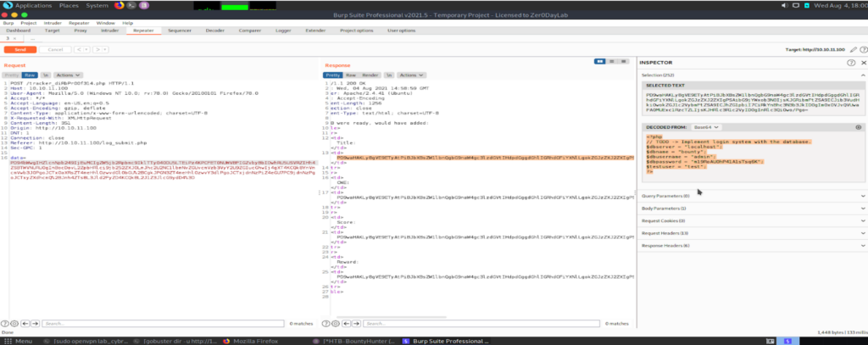
Task: Click the response search field
Action: point(481,323)
